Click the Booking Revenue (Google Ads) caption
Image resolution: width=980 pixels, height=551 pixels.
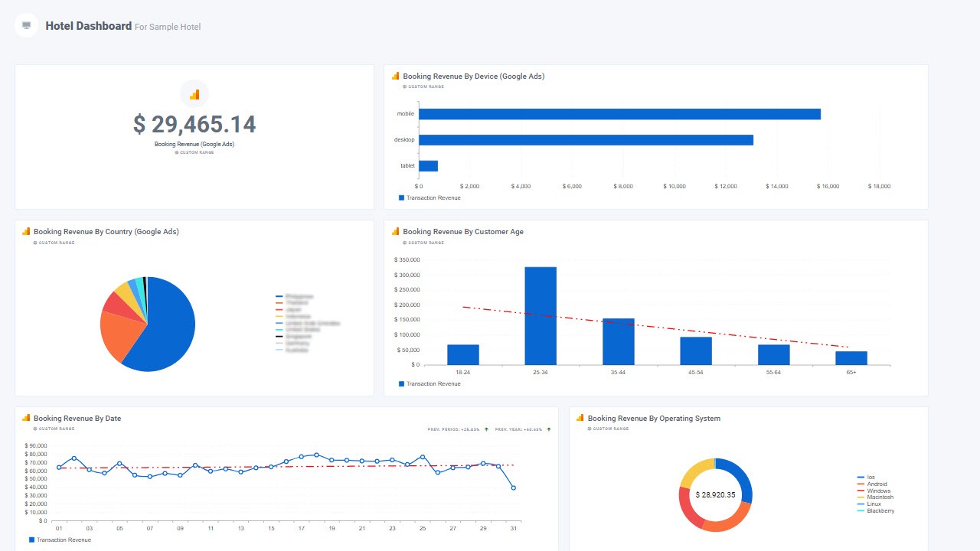[x=194, y=144]
